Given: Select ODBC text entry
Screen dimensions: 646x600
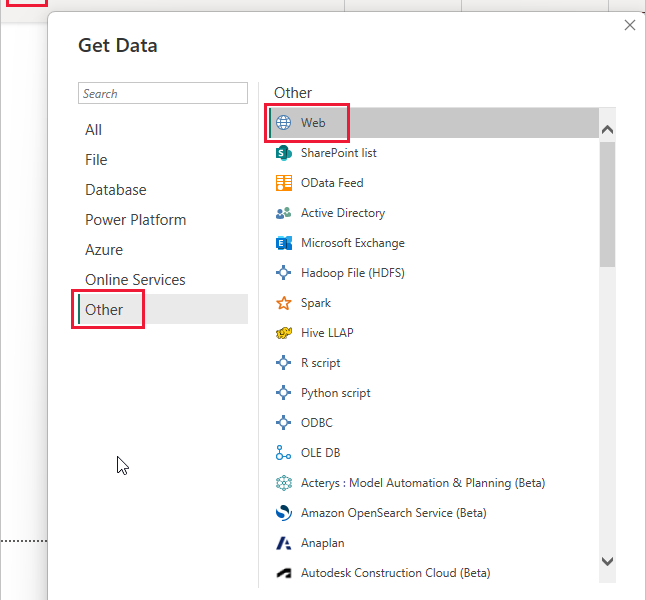Looking at the screenshot, I should (316, 423).
